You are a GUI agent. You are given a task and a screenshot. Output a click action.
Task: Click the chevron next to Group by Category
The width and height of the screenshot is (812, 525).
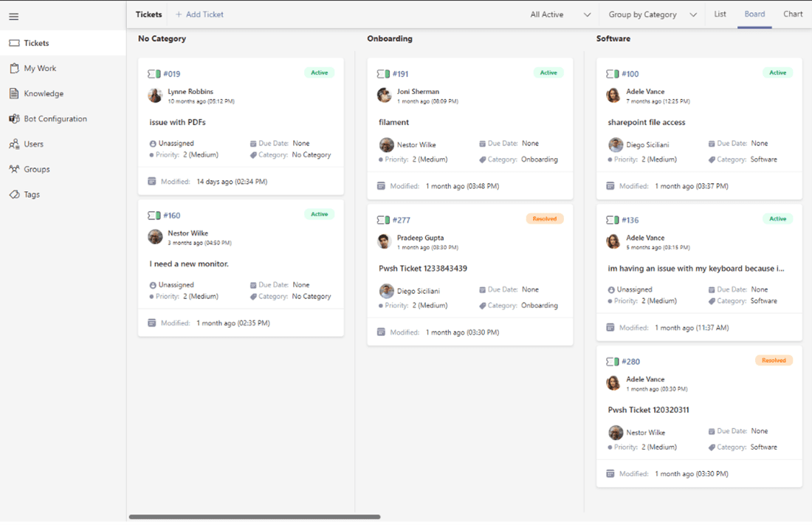tap(693, 15)
